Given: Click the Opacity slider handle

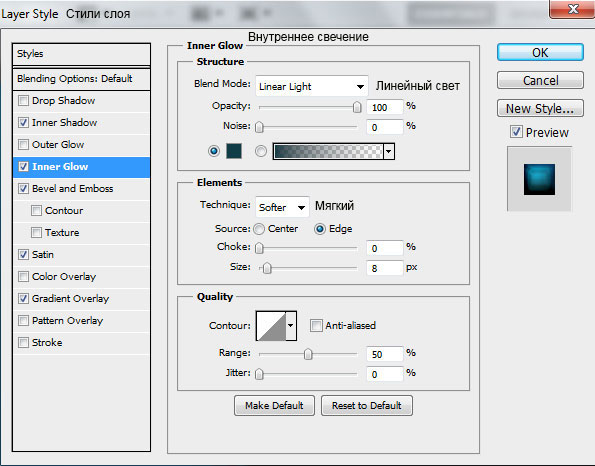Looking at the screenshot, I should [357, 107].
